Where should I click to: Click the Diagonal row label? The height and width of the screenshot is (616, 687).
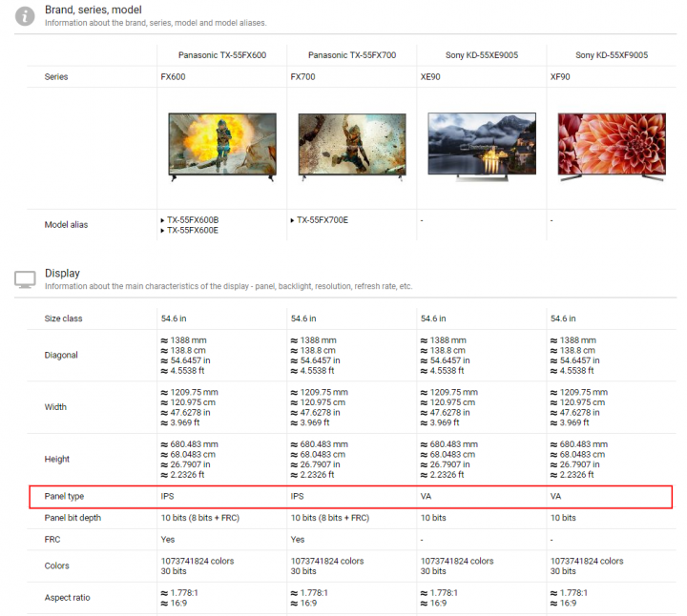tap(61, 355)
